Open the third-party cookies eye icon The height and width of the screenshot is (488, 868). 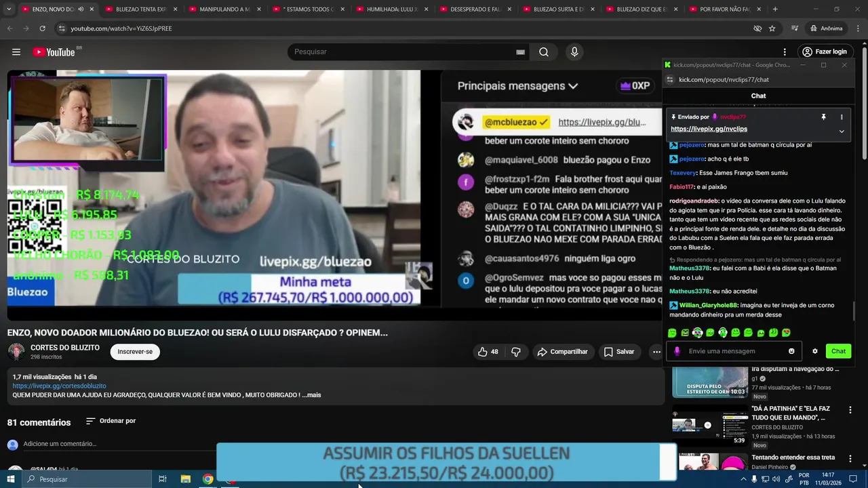[x=757, y=28]
